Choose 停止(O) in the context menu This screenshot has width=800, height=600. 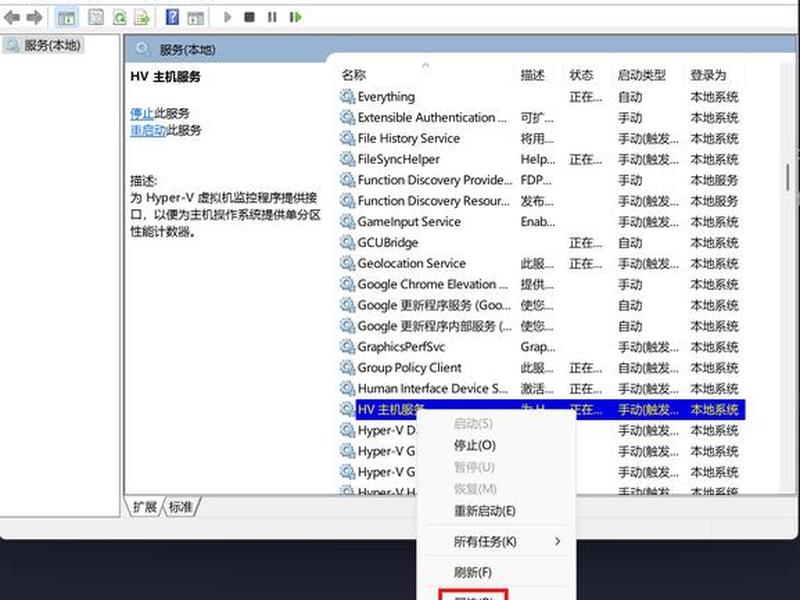pos(474,445)
